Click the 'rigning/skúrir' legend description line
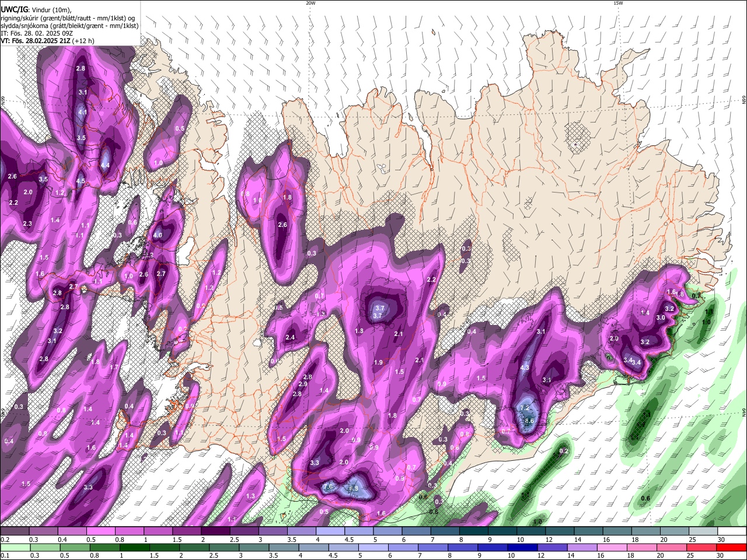 coord(69,18)
